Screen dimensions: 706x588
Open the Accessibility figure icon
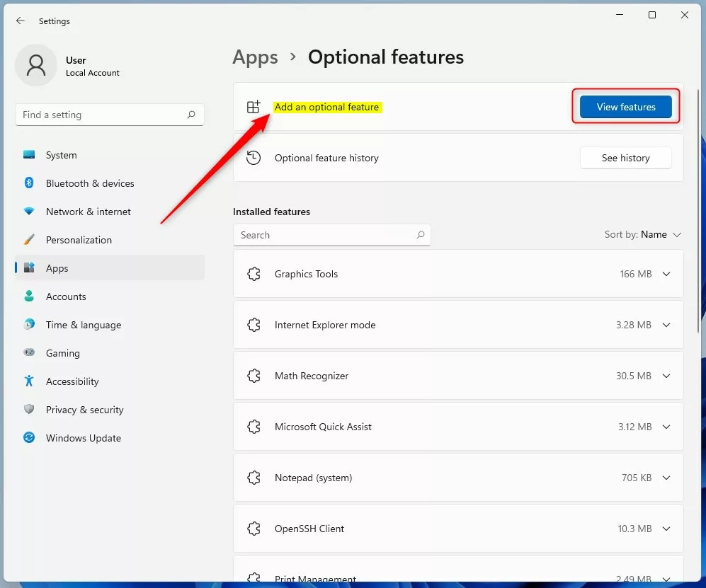[x=29, y=381]
